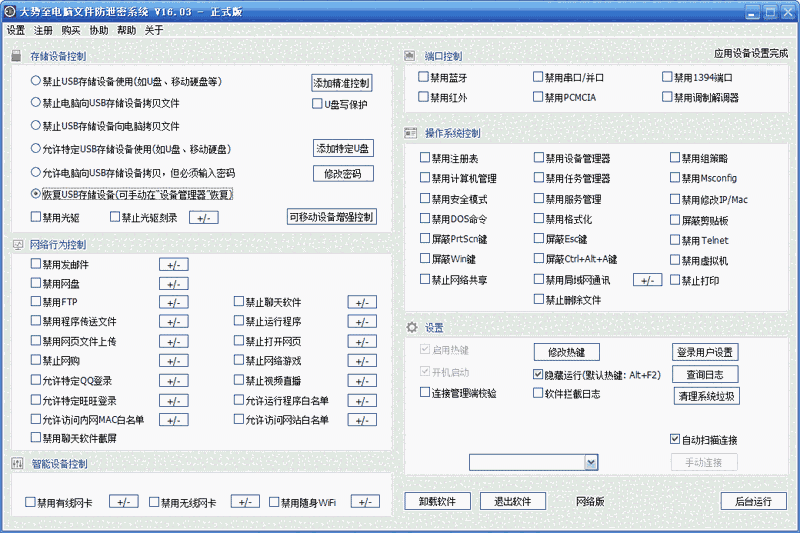Click +/- button next to 禁用无线网卡
The image size is (800, 533).
[x=245, y=502]
